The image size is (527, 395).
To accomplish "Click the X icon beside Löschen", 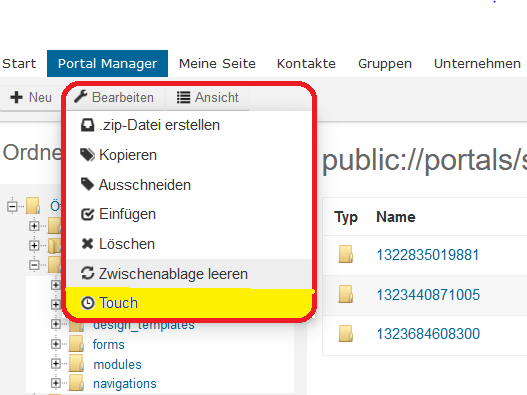I will point(87,244).
